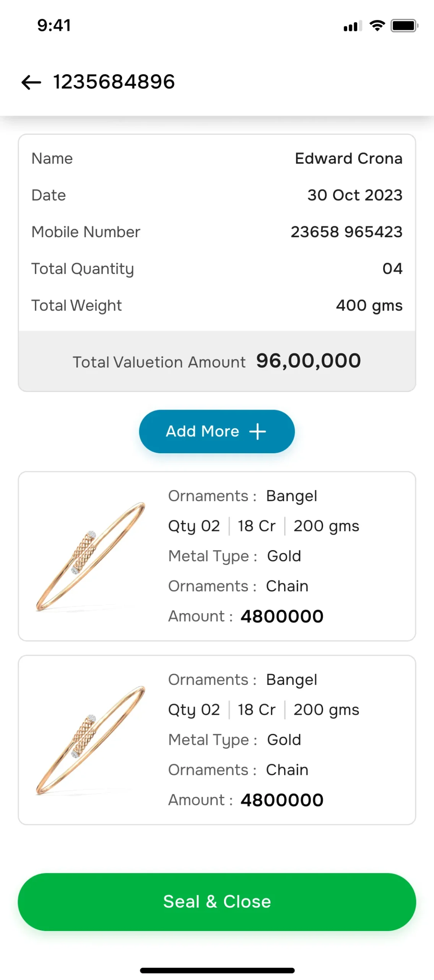The width and height of the screenshot is (434, 980).
Task: Tap the 400 gms total weight value
Action: coord(369,305)
